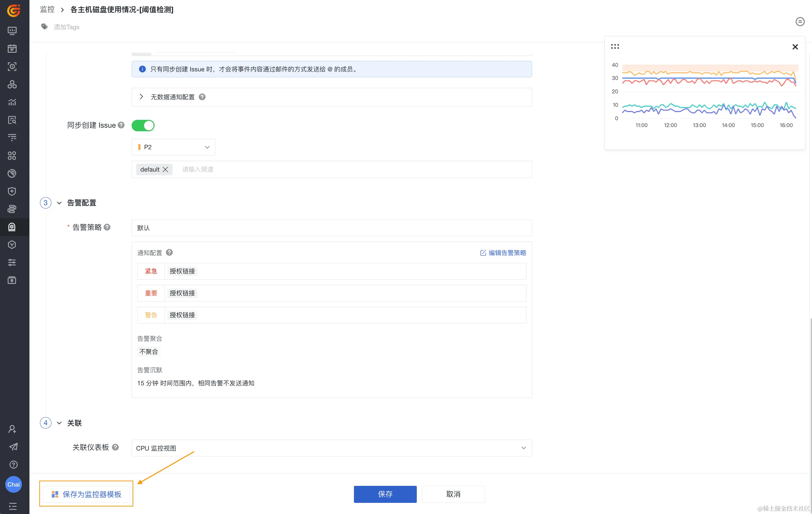Image resolution: width=812 pixels, height=514 pixels.
Task: Go to 监控 in the breadcrumb
Action: tap(47, 9)
